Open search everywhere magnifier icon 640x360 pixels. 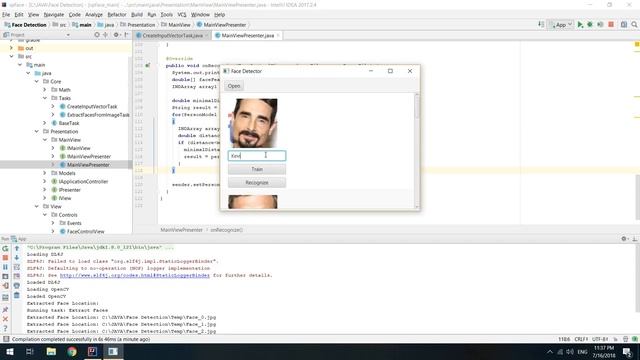point(634,24)
